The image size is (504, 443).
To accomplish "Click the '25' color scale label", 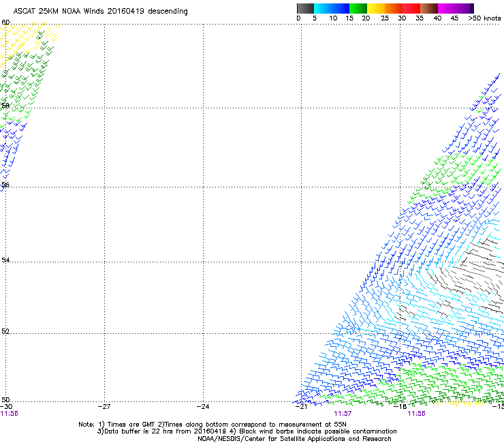I will pyautogui.click(x=385, y=18).
